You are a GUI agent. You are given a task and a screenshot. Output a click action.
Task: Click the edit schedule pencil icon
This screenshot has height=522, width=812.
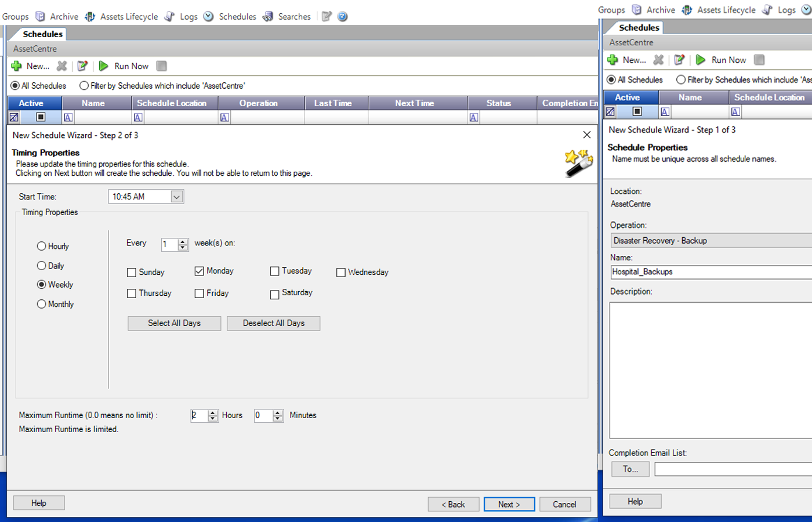tap(82, 66)
